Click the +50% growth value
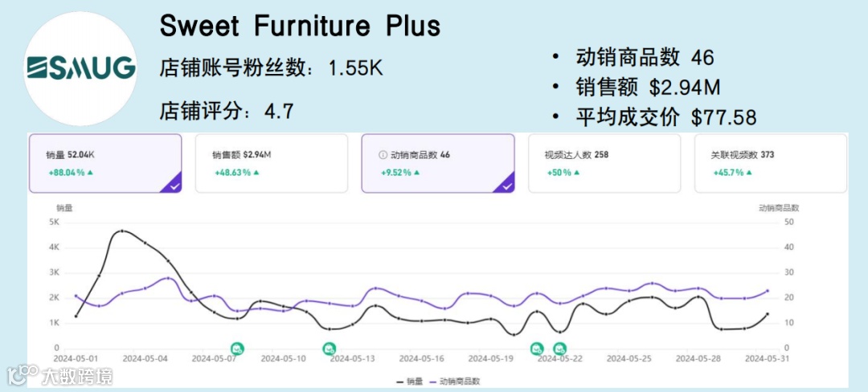The height and width of the screenshot is (392, 868). coord(559,173)
